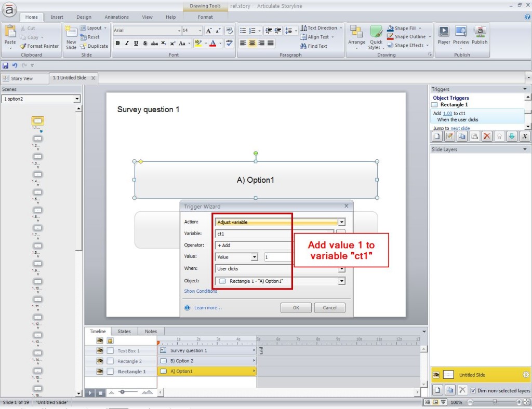Toggle show/hide all objects eye in timeline header
532x409 pixels.
[99, 340]
